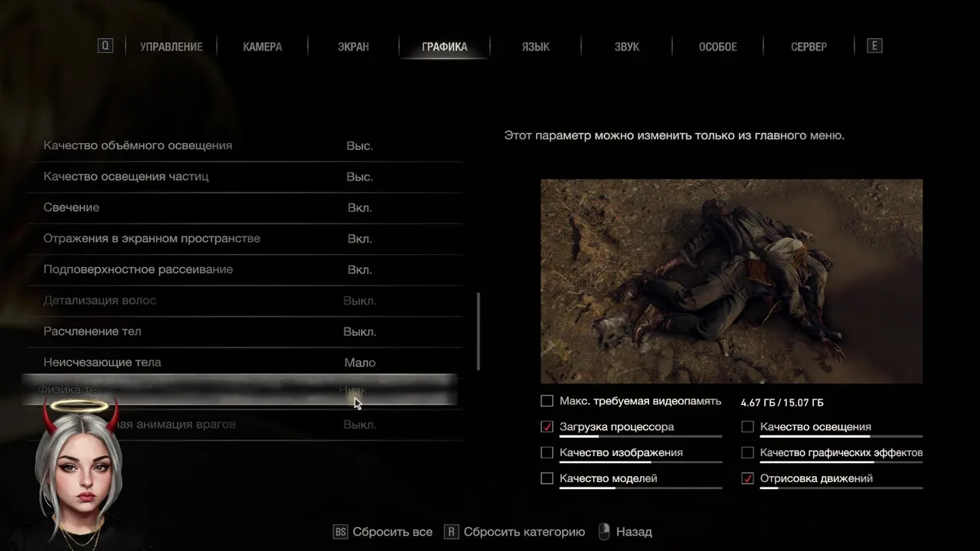Change Качество освещения частиц value Выс.
This screenshot has height=551, width=980.
click(x=360, y=177)
